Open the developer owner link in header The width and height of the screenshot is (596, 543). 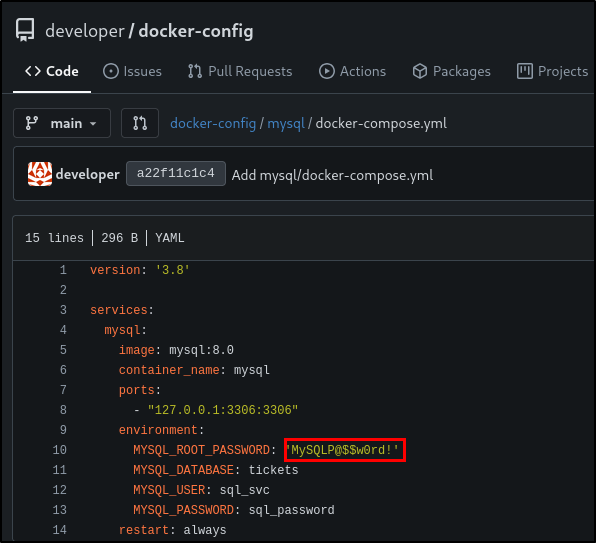coord(85,31)
